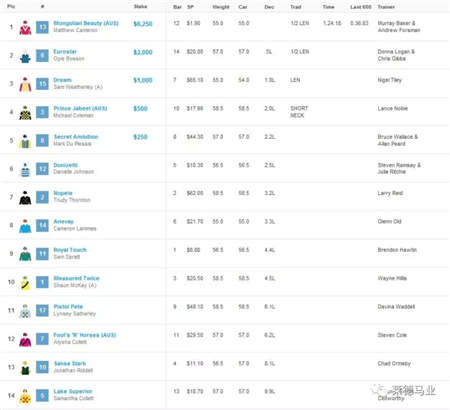Click the Trainer column header
Viewport: 450px width, 410px height.
click(386, 7)
